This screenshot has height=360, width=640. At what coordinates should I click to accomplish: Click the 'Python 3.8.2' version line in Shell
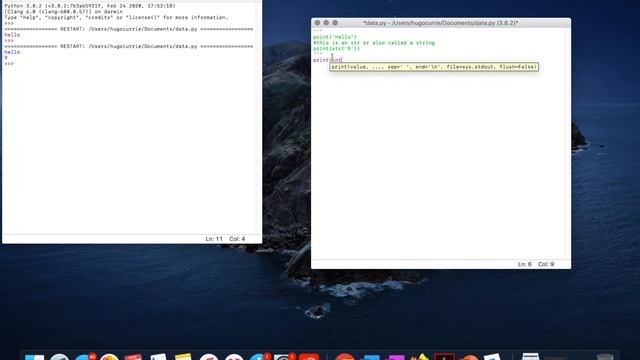click(90, 6)
